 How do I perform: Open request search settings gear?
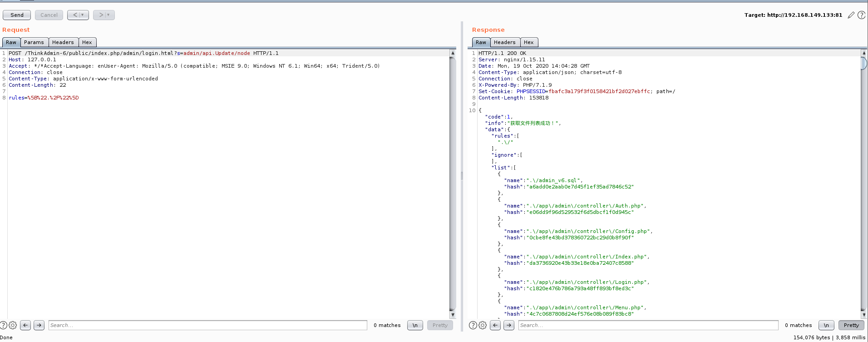[x=13, y=325]
